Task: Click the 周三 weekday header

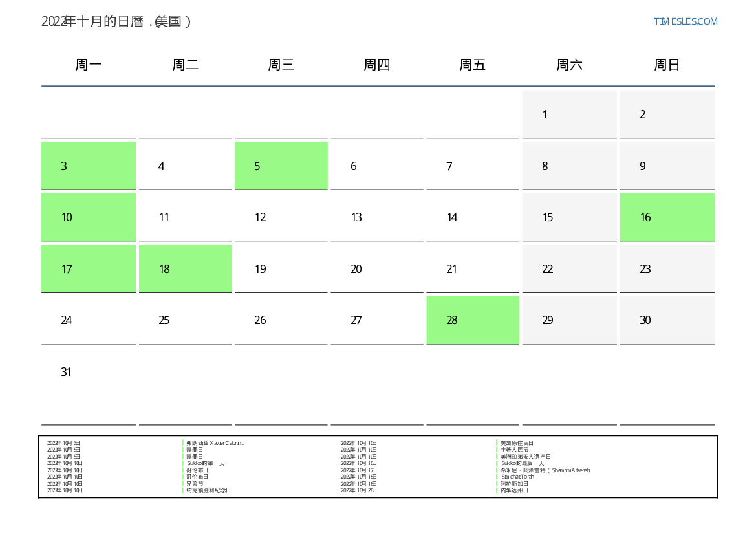Action: [x=281, y=65]
